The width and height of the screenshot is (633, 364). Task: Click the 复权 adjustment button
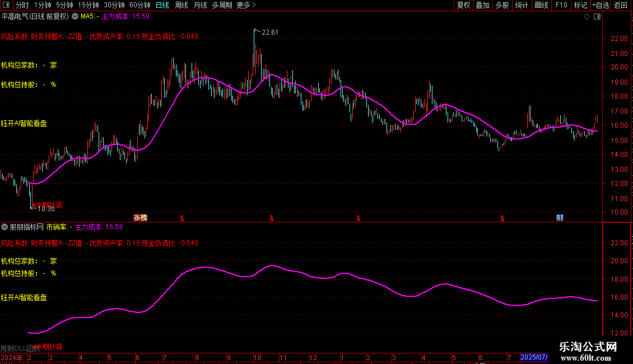[x=463, y=6]
